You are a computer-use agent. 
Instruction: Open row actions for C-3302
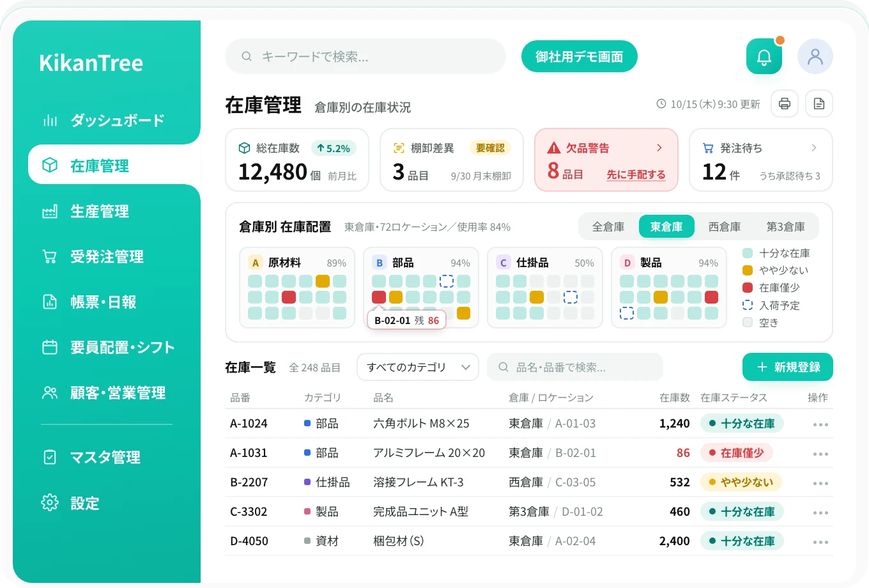click(x=820, y=512)
